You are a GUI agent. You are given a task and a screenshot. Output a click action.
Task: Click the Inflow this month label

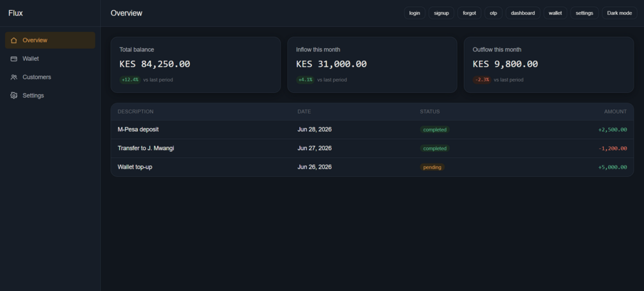tap(318, 50)
